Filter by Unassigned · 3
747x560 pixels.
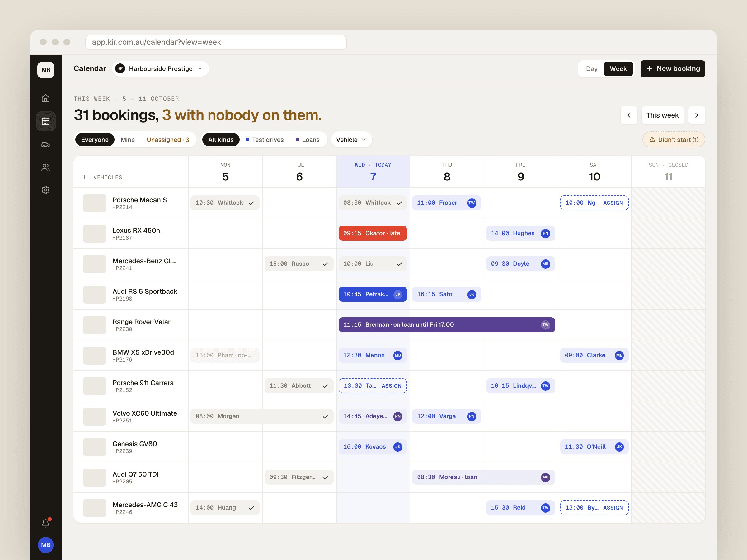pyautogui.click(x=168, y=139)
